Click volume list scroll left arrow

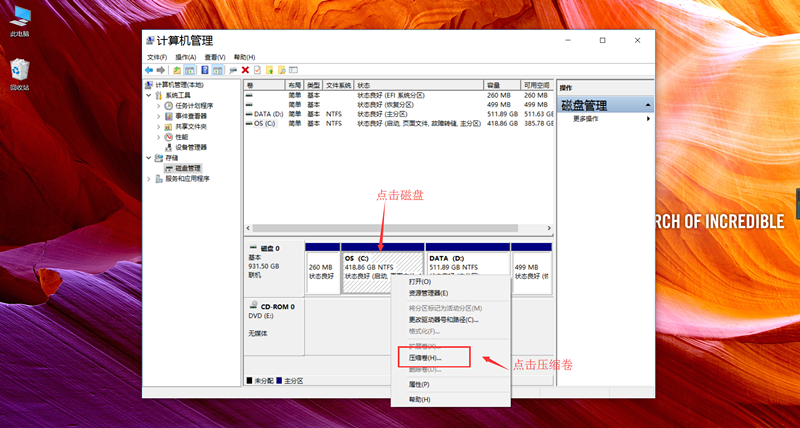click(x=248, y=228)
